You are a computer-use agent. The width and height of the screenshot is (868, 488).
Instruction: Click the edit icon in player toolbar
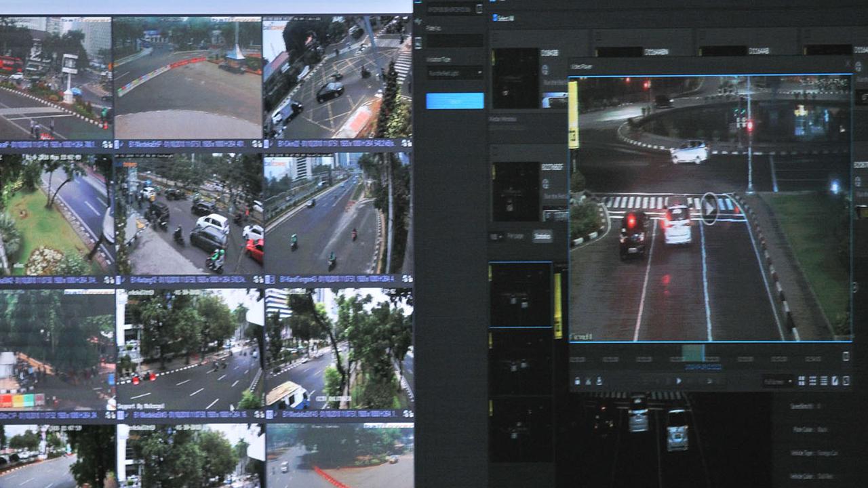pos(835,381)
